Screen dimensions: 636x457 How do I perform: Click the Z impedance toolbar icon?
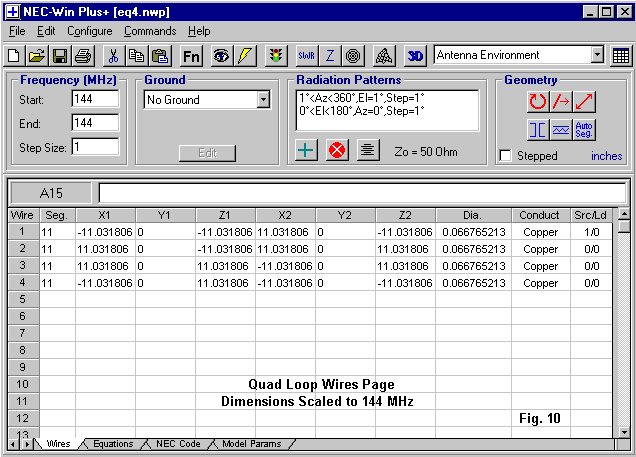pyautogui.click(x=330, y=56)
